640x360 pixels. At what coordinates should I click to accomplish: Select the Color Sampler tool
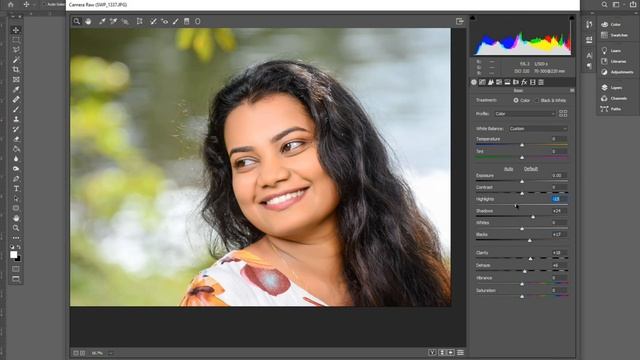[113, 21]
